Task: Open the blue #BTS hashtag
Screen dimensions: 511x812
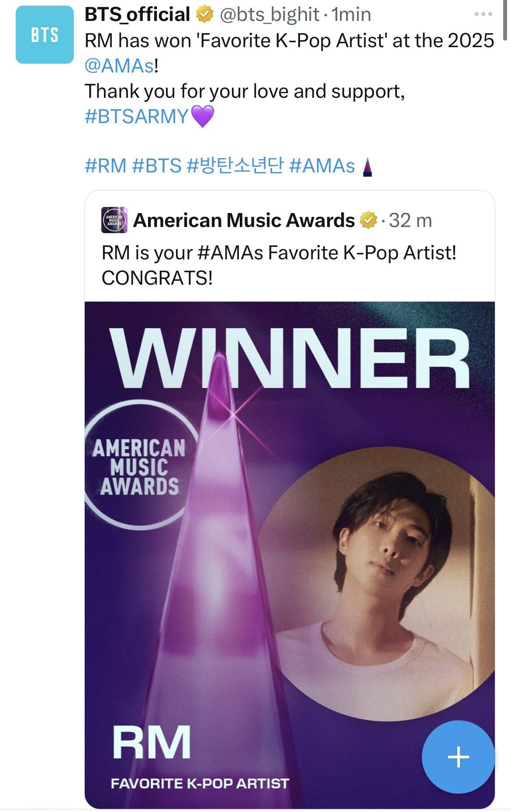Action: [156, 166]
